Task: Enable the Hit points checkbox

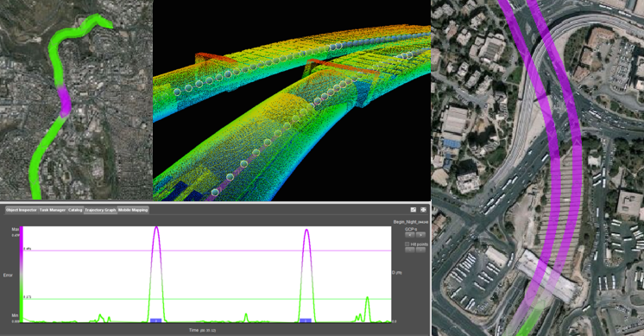Action: 407,244
